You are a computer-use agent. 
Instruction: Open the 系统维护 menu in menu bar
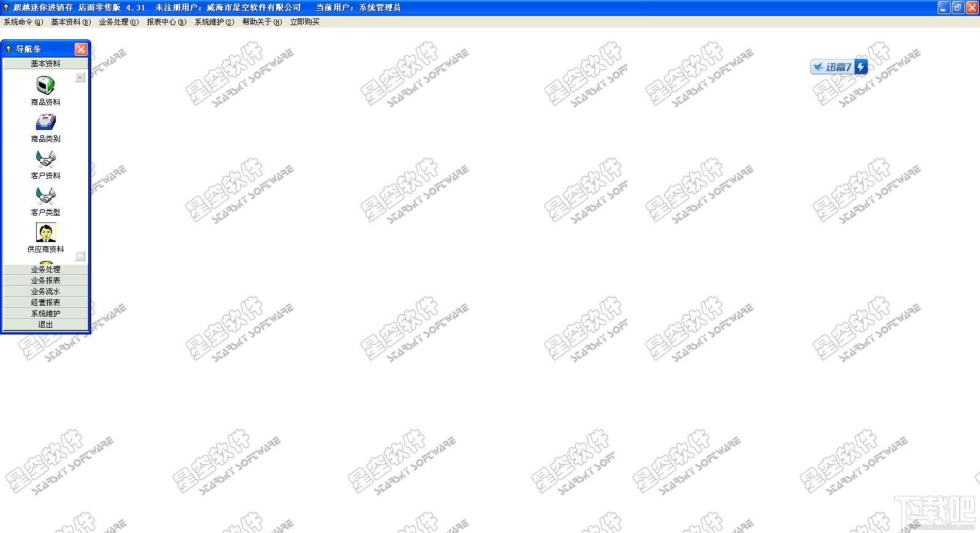pos(214,22)
